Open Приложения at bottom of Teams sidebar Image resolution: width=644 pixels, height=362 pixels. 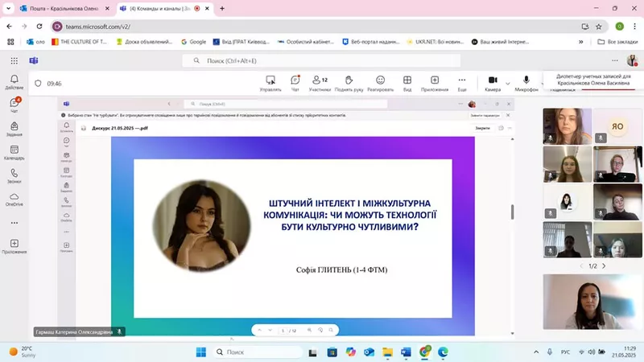[x=14, y=246]
